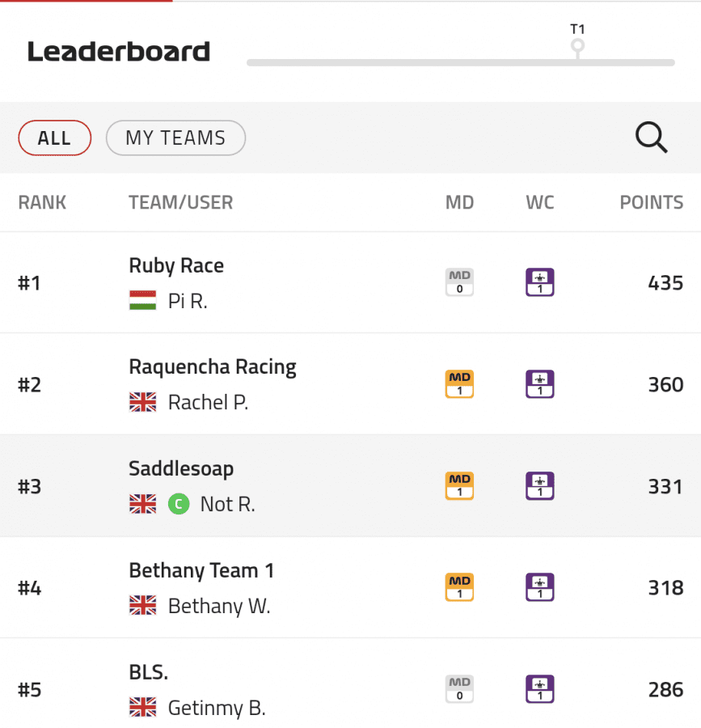Click BLS. grey MD 0 badge
The height and width of the screenshot is (728, 701).
[x=459, y=689]
